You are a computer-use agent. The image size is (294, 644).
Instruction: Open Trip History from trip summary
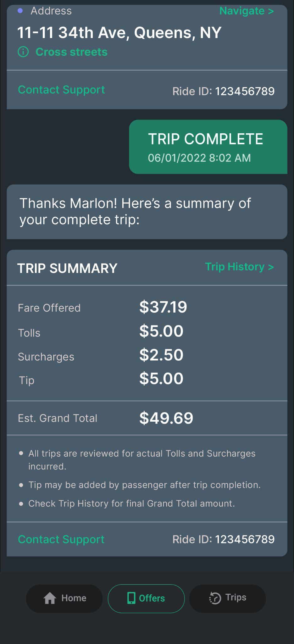coord(239,267)
